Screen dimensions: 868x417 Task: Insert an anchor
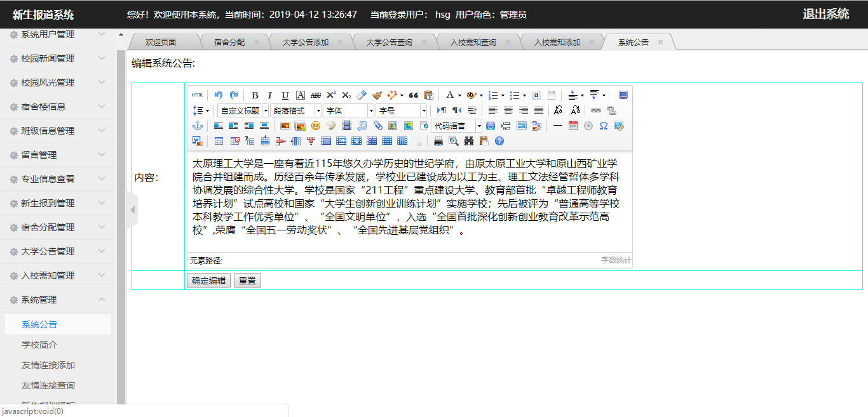(198, 126)
